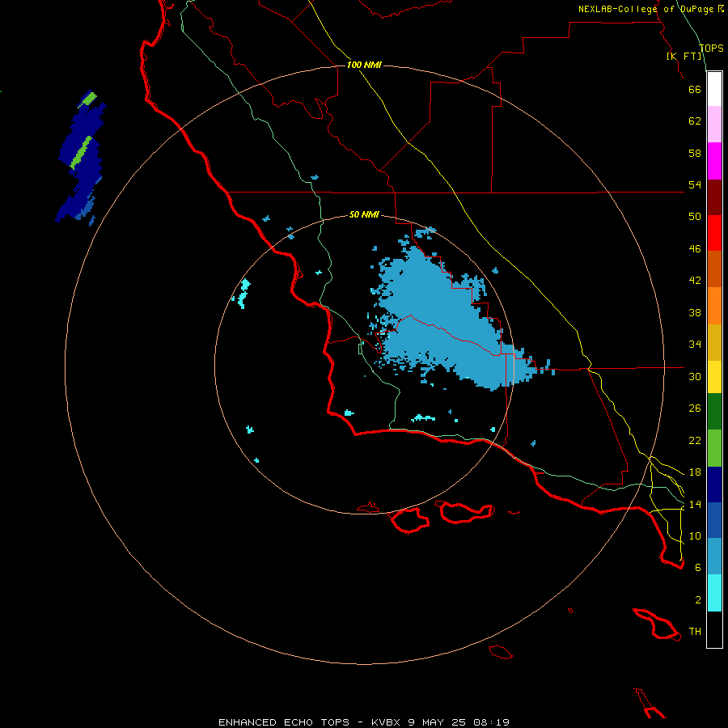Viewport: 728px width, 728px height.
Task: Click the white 66 kft legend swatch
Action: 714,89
